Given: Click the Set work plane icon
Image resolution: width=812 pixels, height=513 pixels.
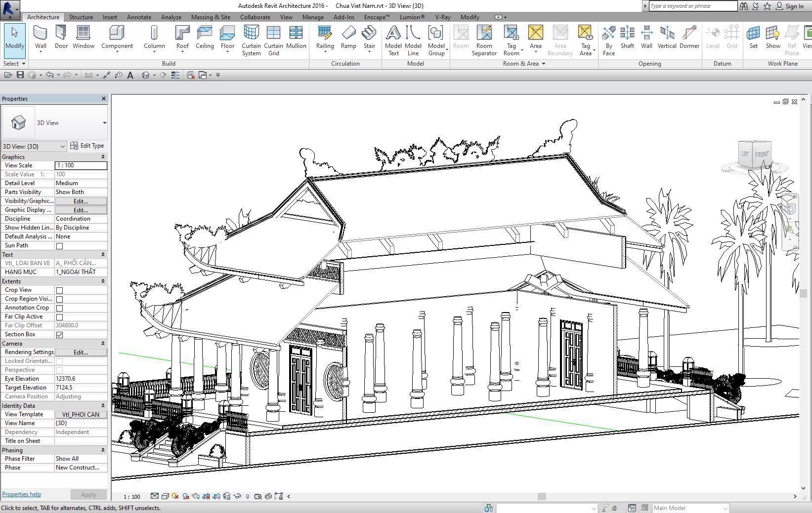Looking at the screenshot, I should [753, 37].
